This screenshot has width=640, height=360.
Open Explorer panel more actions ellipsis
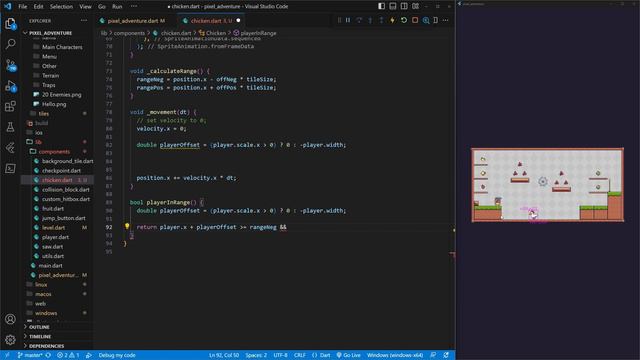84,20
